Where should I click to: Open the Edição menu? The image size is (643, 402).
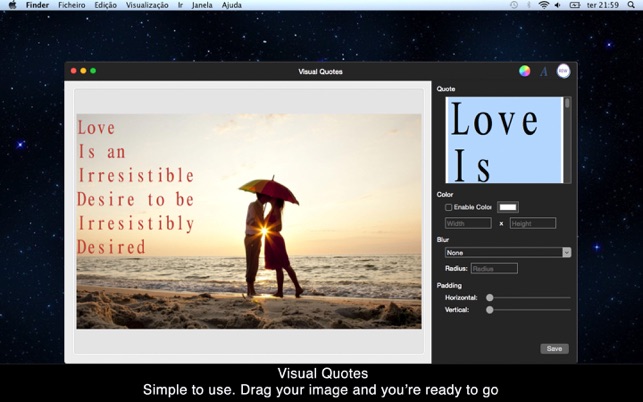(x=105, y=5)
